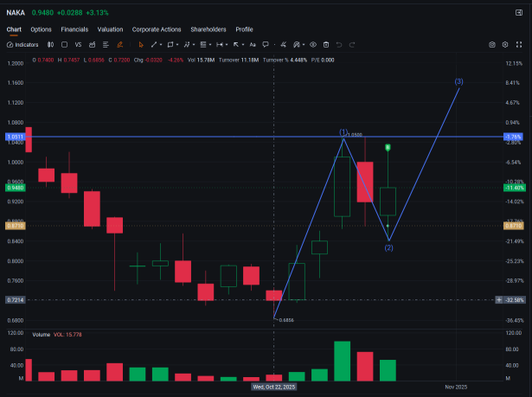Click the wave label (2) on chart
The width and height of the screenshot is (532, 397).
(x=388, y=248)
